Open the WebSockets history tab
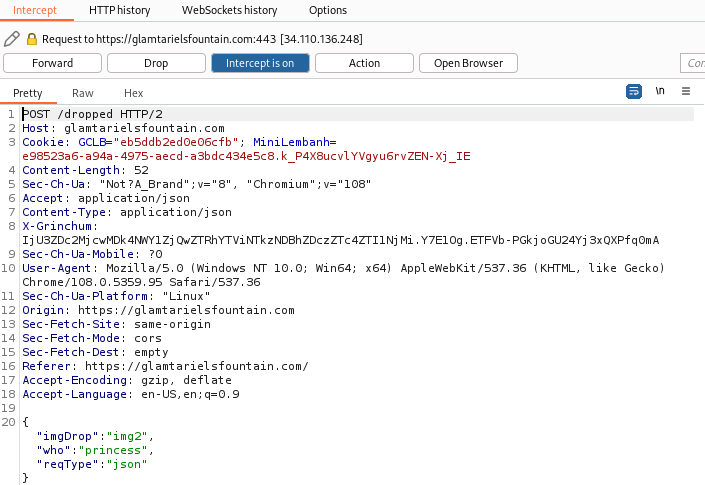 229,10
